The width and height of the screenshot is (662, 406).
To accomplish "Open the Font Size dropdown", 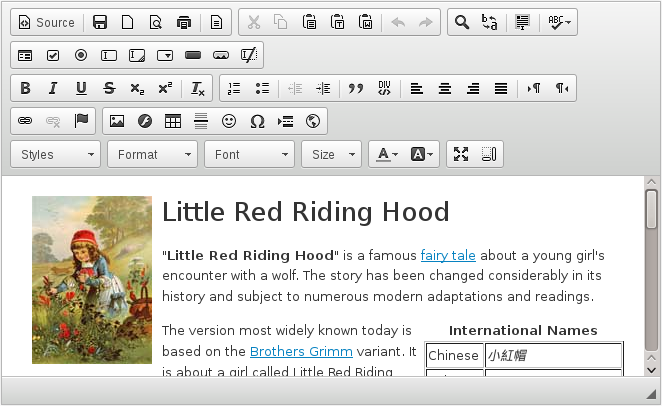I will [x=333, y=154].
